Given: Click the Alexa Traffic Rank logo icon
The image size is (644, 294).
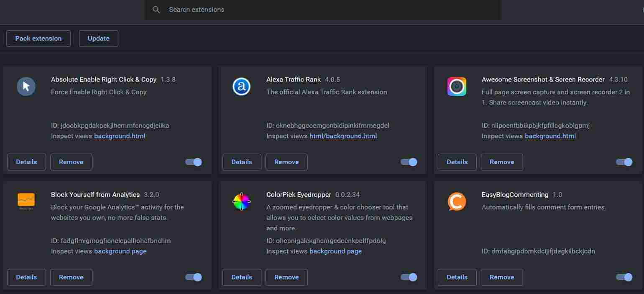Looking at the screenshot, I should tap(241, 87).
